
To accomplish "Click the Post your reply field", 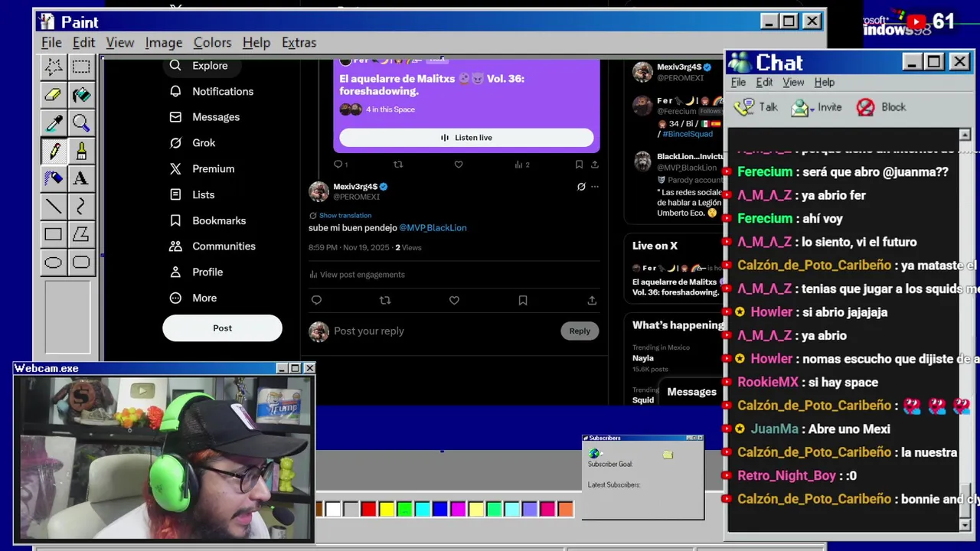I will click(x=444, y=331).
